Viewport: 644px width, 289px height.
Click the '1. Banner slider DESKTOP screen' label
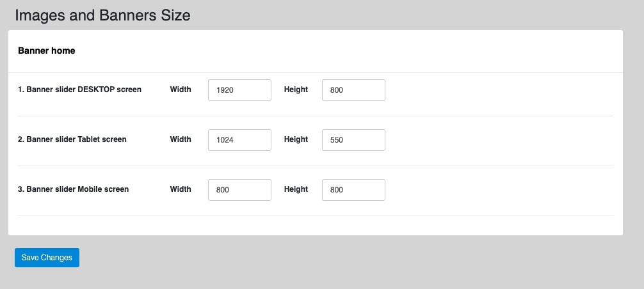point(79,90)
